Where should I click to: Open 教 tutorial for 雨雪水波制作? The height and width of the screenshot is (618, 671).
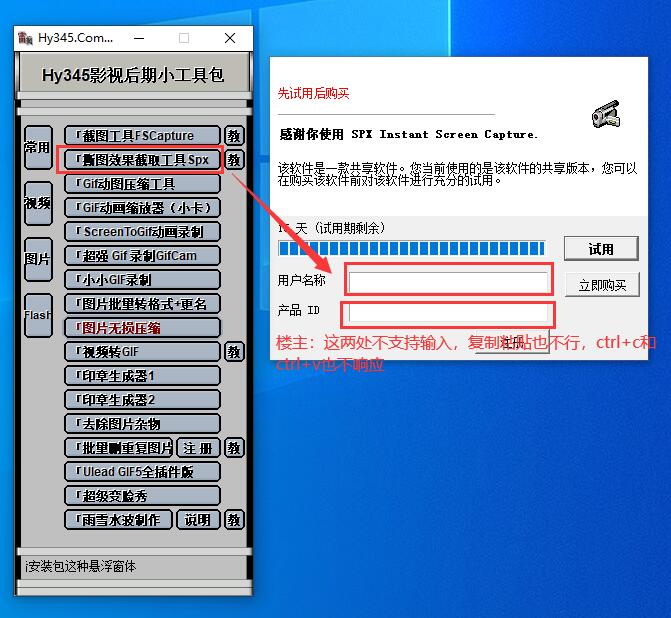click(x=234, y=520)
